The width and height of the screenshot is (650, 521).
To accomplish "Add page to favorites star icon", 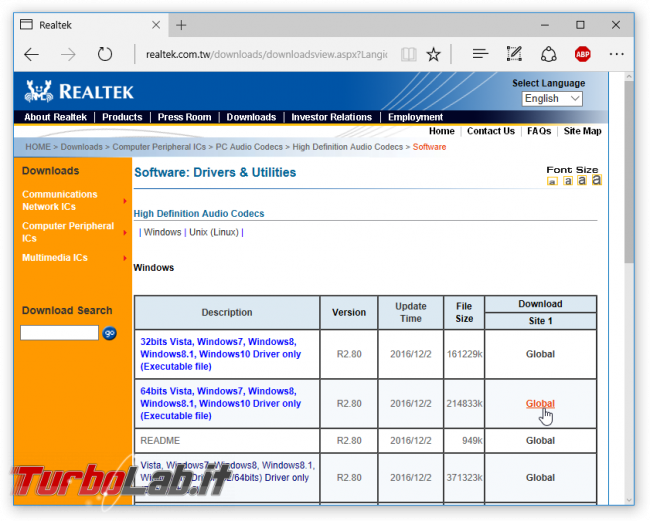I will (x=434, y=54).
